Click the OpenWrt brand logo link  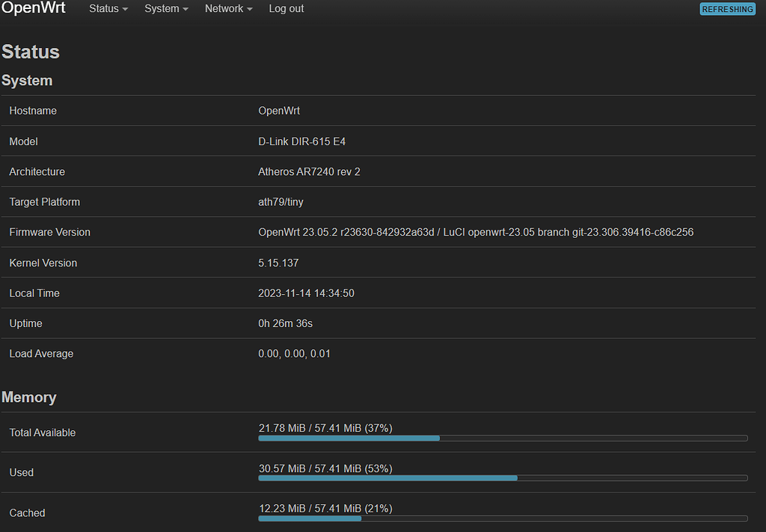click(33, 8)
